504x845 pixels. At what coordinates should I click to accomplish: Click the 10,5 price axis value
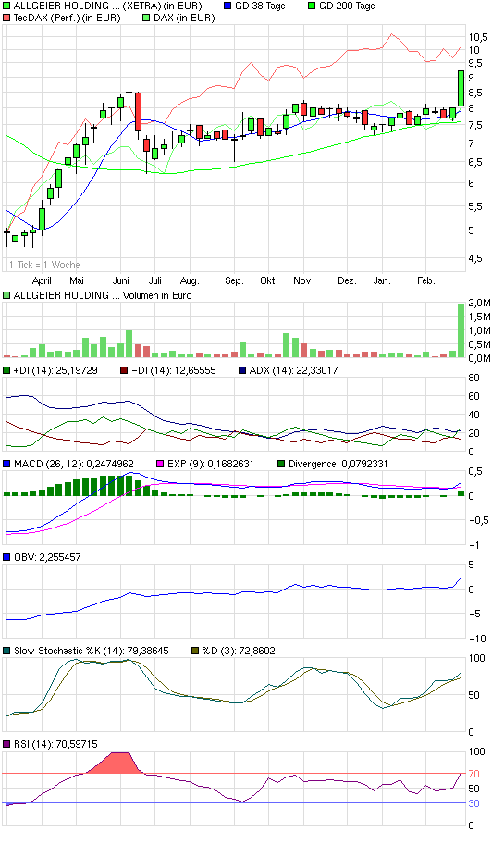tap(478, 37)
